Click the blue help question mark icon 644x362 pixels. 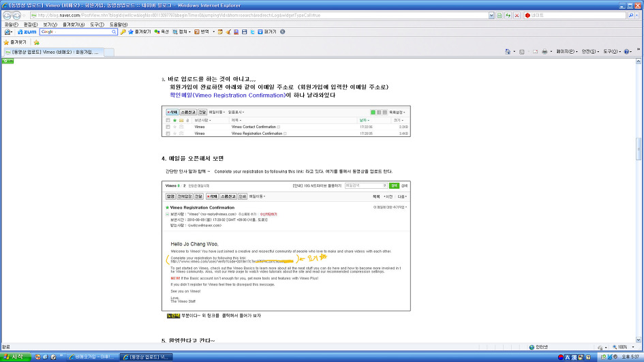click(x=626, y=52)
